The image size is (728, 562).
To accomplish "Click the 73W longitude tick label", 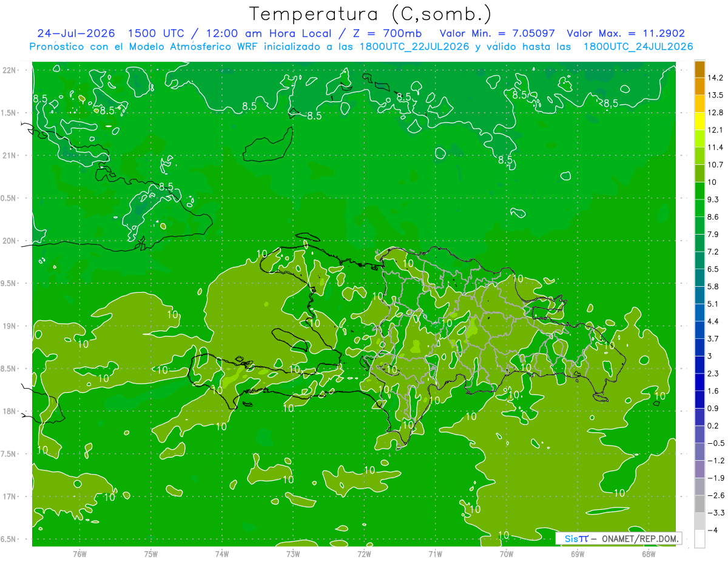I will click(293, 554).
